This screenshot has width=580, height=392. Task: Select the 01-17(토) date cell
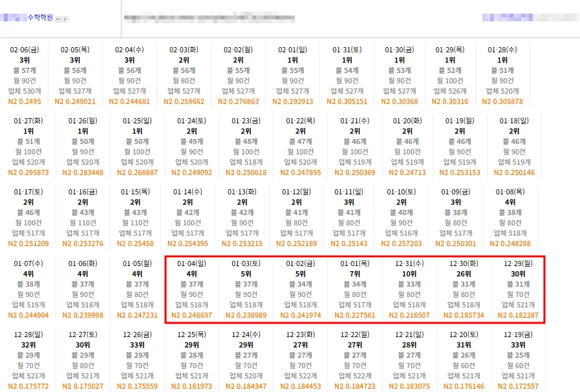tap(28, 192)
